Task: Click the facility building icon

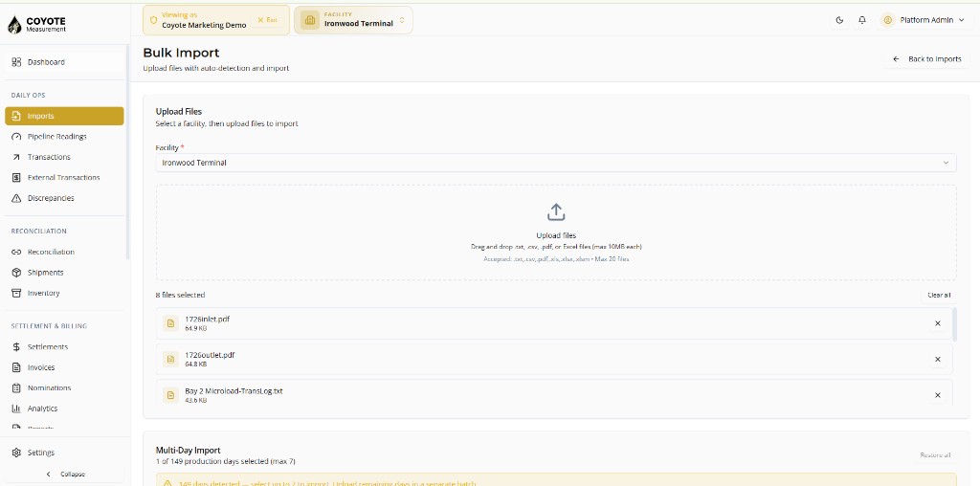Action: (309, 20)
